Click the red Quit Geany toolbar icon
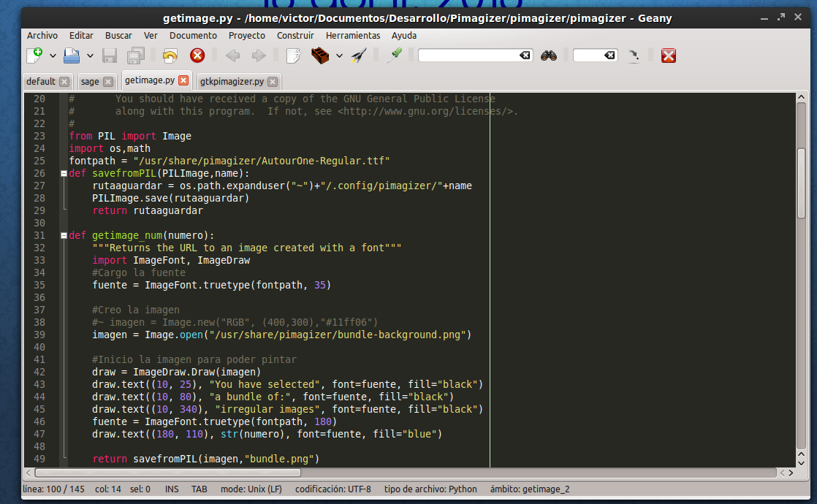817x504 pixels. (668, 56)
